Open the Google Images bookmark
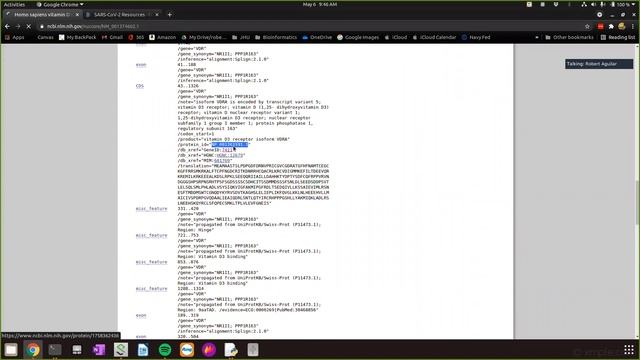This screenshot has height=360, width=640. 358,37
